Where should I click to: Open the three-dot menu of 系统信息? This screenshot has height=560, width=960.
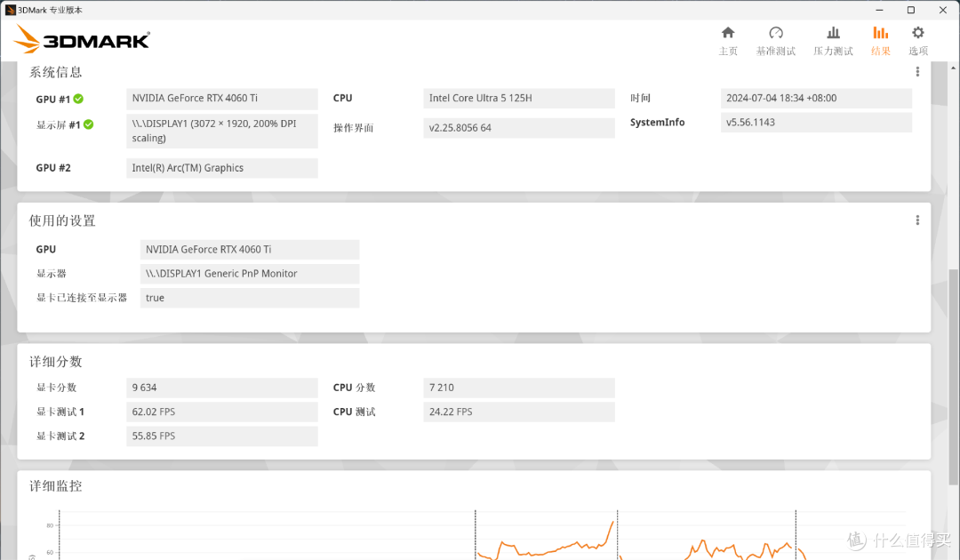pos(917,72)
